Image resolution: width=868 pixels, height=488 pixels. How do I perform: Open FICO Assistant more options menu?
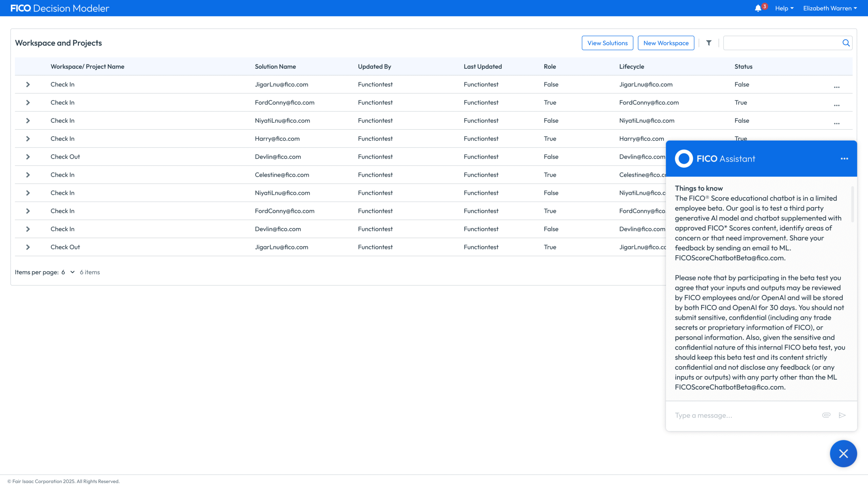[844, 159]
